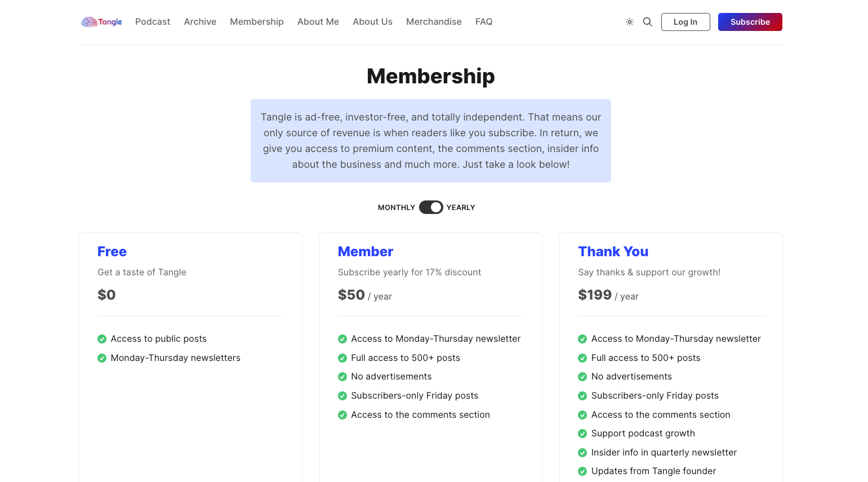Click the Merchandise navigation link
This screenshot has height=482, width=868.
click(x=434, y=21)
